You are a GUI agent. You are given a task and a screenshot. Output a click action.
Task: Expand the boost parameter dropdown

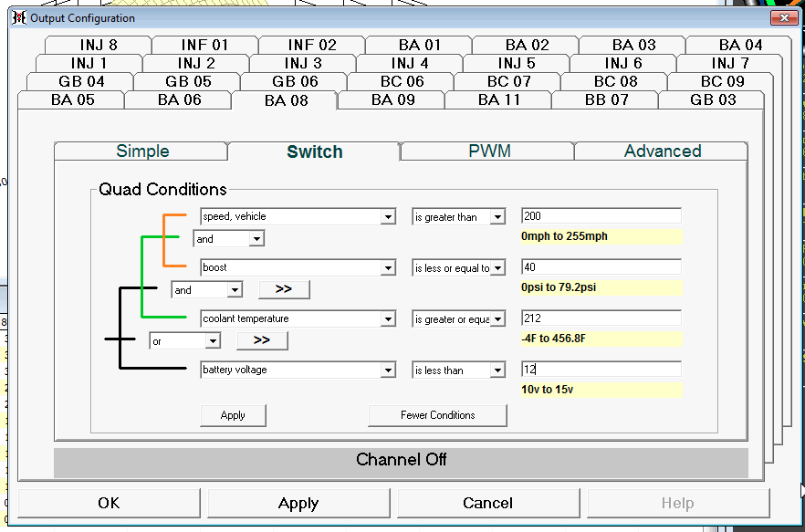(x=388, y=268)
